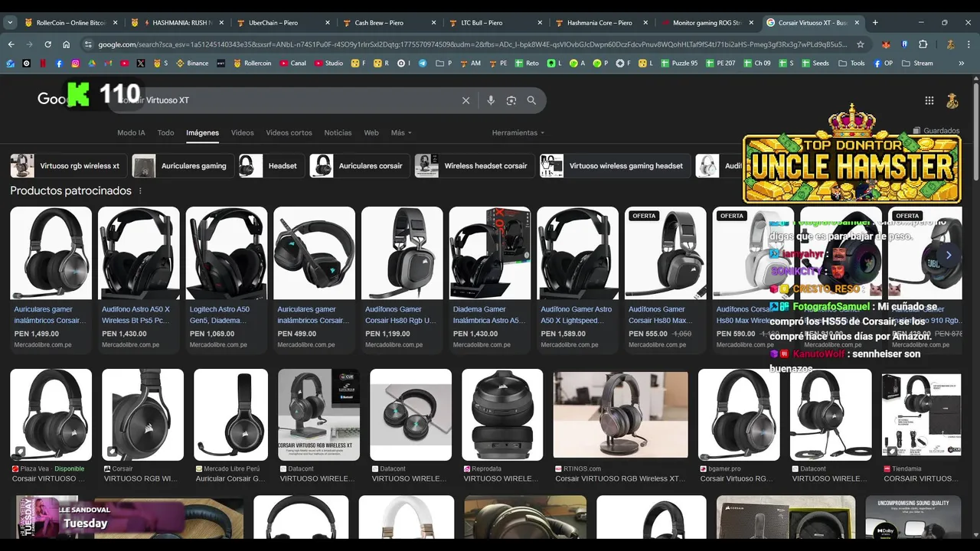This screenshot has width=980, height=551.
Task: Open the Tools bookmark folder
Action: click(851, 64)
